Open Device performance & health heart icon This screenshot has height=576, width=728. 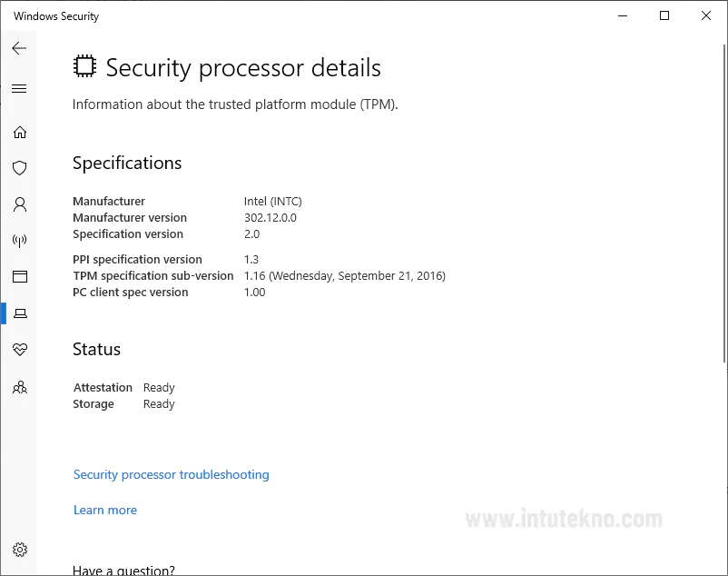pos(19,350)
